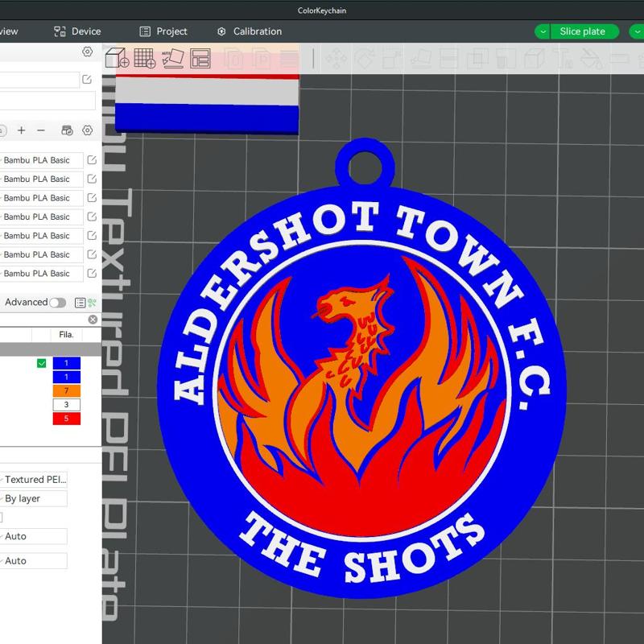Image resolution: width=644 pixels, height=644 pixels.
Task: Expand the first Auto dropdown
Action: pos(34,536)
